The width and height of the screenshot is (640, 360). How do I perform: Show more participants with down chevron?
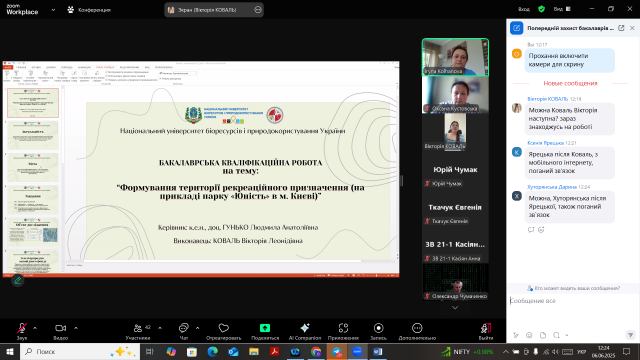[455, 308]
